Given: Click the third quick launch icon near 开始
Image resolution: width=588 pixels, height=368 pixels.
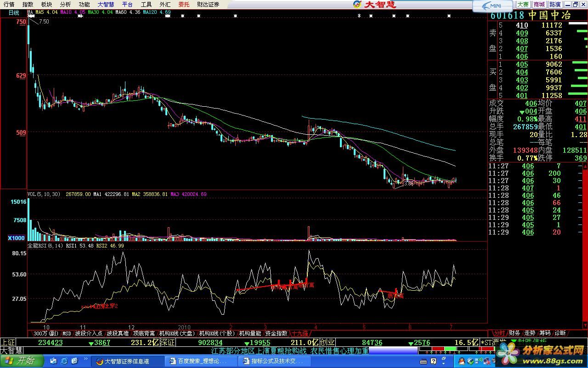Looking at the screenshot, I should 73,362.
